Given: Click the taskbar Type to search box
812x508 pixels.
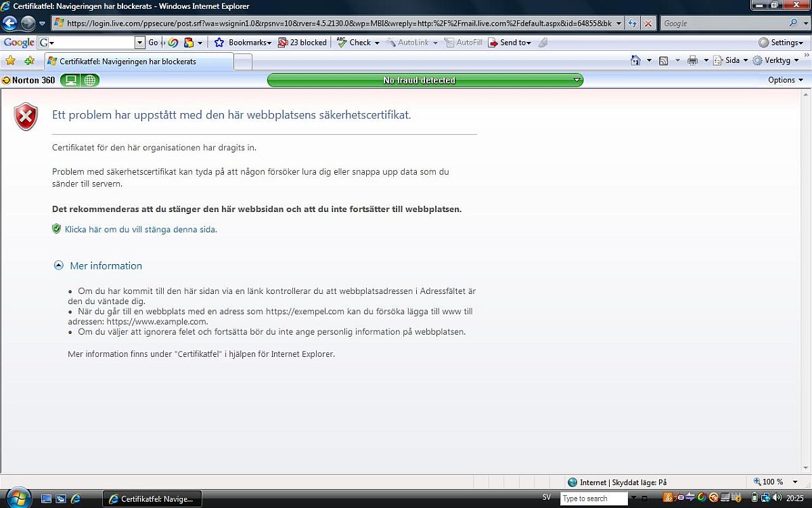Looking at the screenshot, I should (594, 499).
